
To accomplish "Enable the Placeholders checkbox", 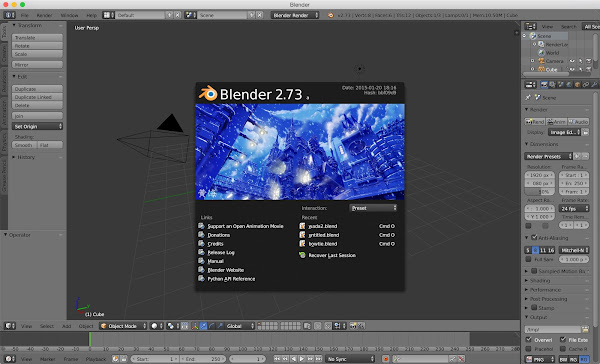I will pyautogui.click(x=528, y=349).
